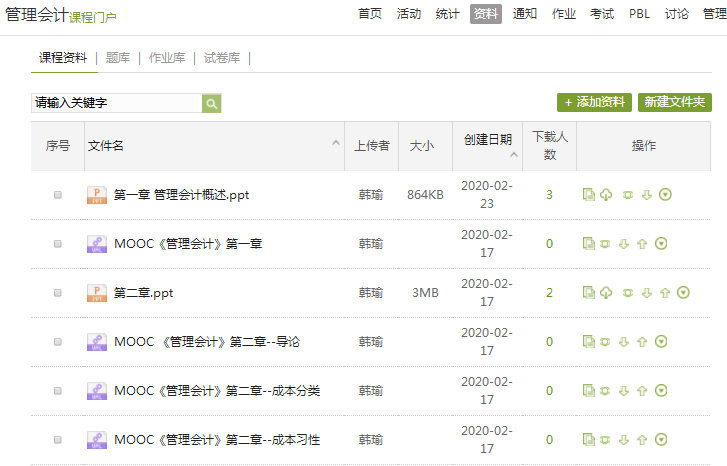This screenshot has width=727, height=466.
Task: Click the cloud icon in the 第二章.ppt row
Action: (606, 293)
